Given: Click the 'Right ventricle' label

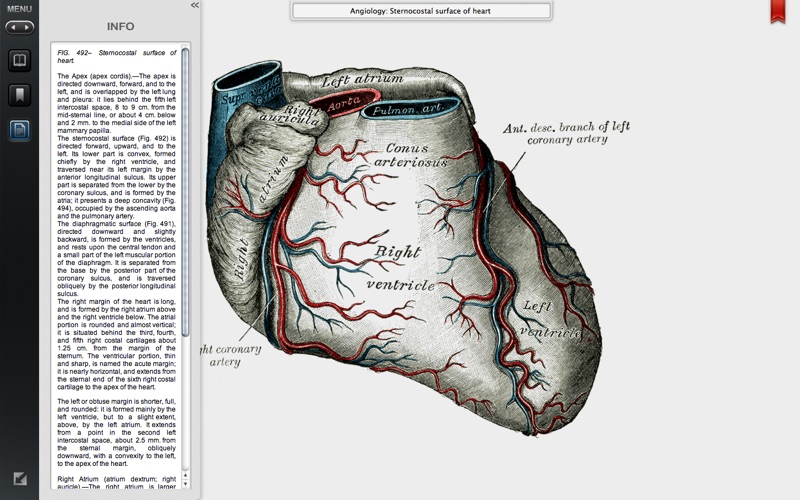Looking at the screenshot, I should [x=401, y=268].
